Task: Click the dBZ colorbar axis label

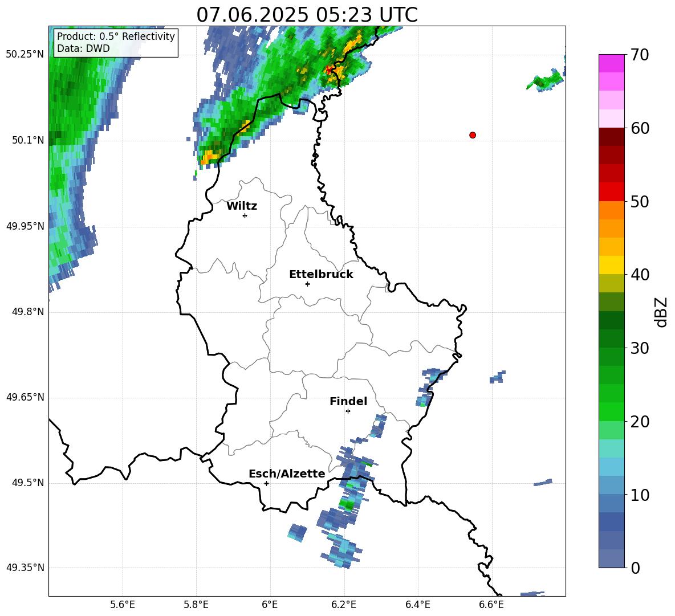Action: point(661,312)
